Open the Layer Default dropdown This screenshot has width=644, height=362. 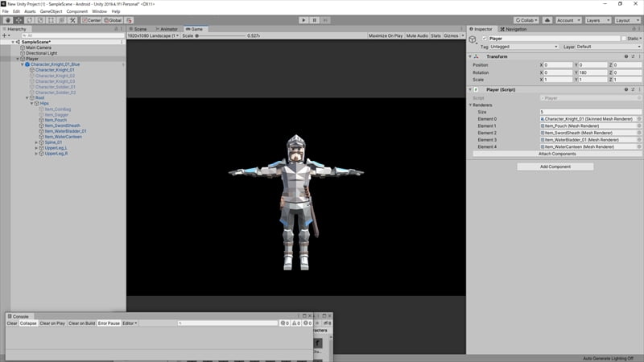pos(609,47)
